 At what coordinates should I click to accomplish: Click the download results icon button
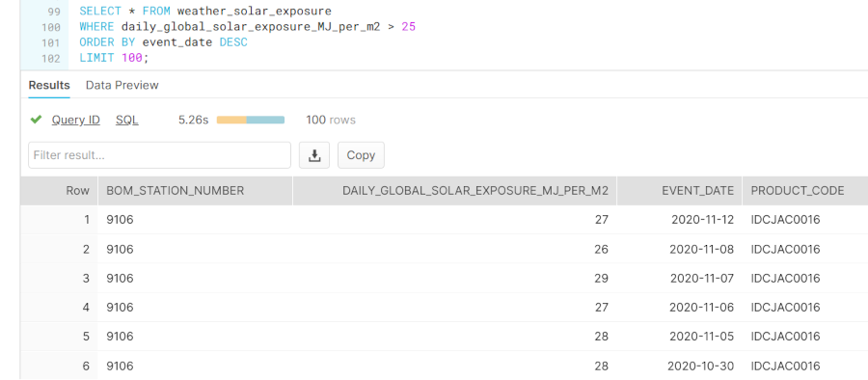click(314, 155)
